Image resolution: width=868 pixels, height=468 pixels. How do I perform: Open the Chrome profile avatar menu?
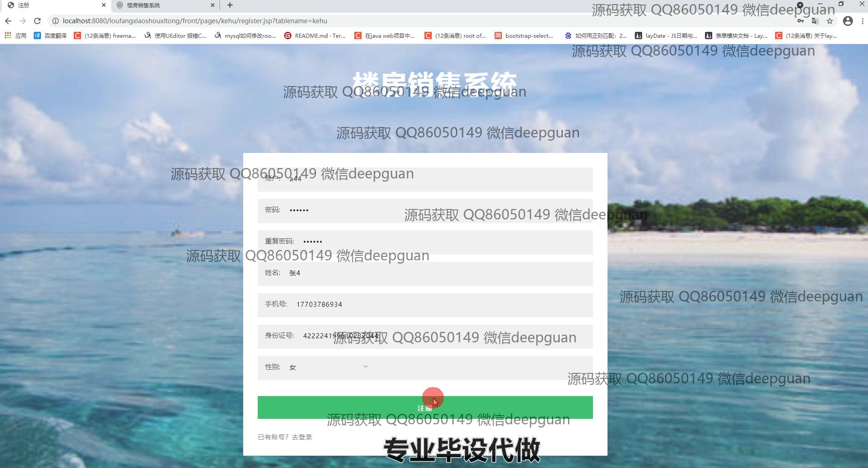click(x=848, y=21)
